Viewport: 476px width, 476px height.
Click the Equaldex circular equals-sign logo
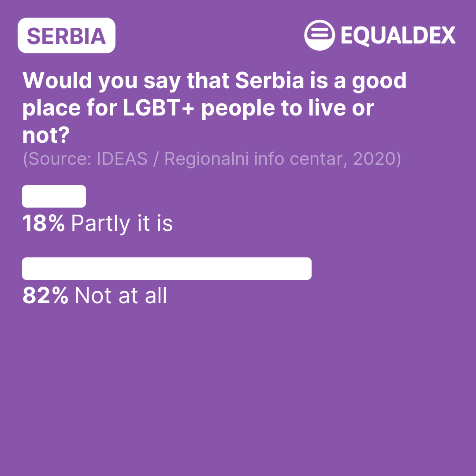(320, 35)
